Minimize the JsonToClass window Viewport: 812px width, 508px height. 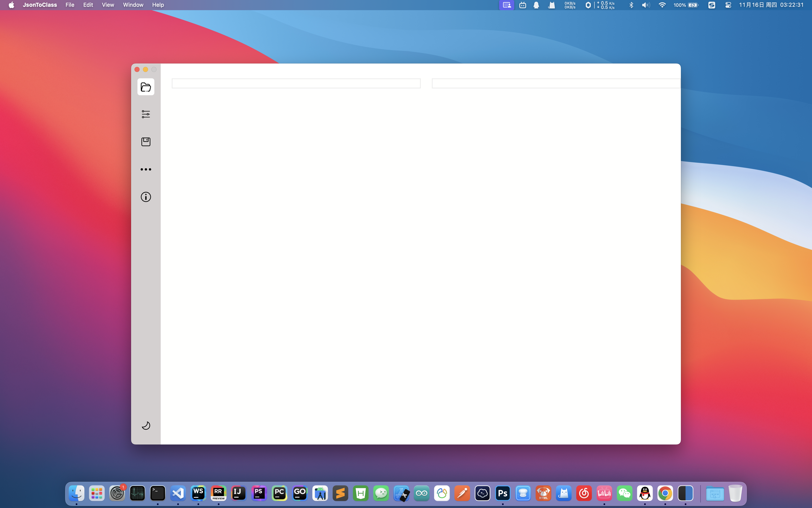click(145, 70)
